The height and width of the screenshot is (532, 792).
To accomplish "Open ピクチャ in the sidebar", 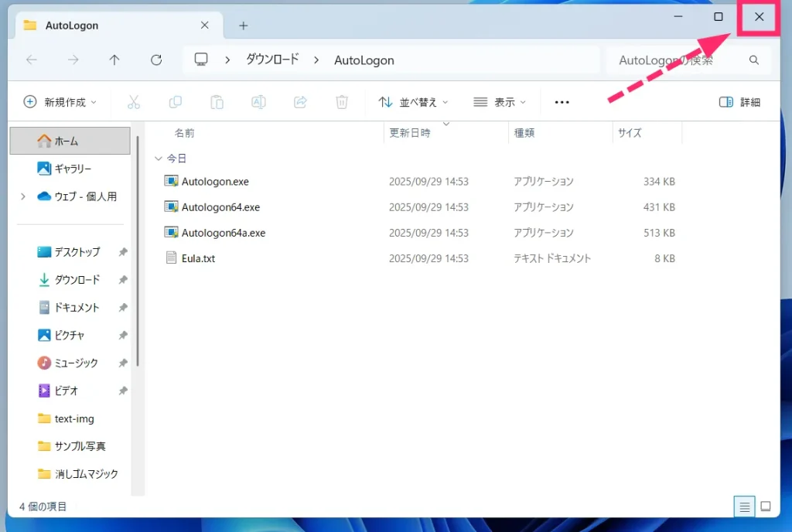I will [x=70, y=335].
